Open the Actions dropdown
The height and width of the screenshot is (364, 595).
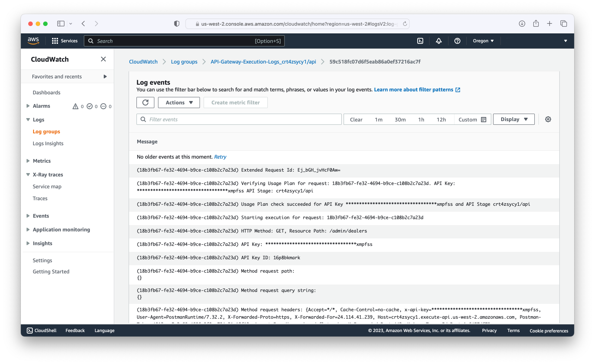tap(179, 103)
